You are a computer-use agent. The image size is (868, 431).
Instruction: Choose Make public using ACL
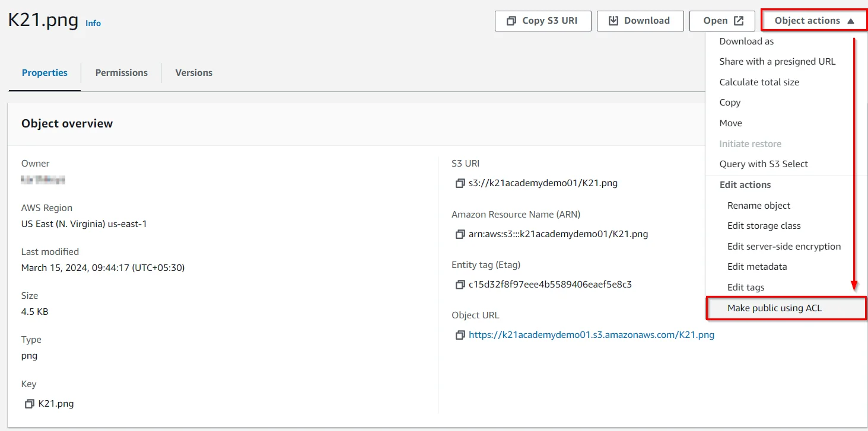coord(774,308)
